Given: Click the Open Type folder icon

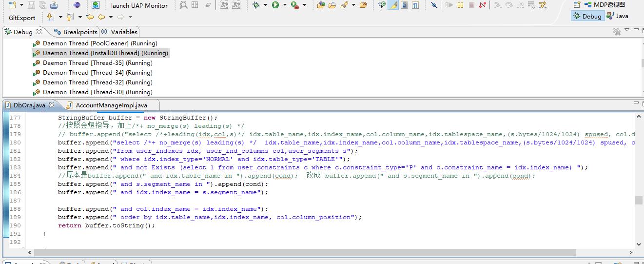Looking at the screenshot, I should [321, 5].
